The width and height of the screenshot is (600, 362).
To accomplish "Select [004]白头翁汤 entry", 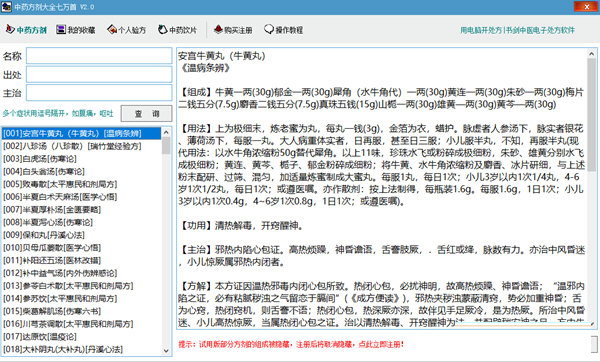I will [x=81, y=171].
